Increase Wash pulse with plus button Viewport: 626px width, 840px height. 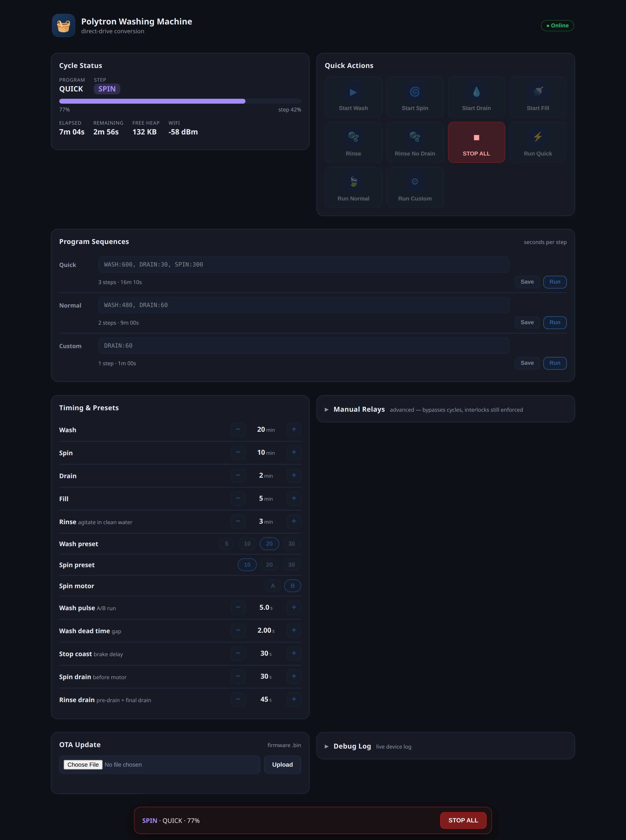point(294,607)
